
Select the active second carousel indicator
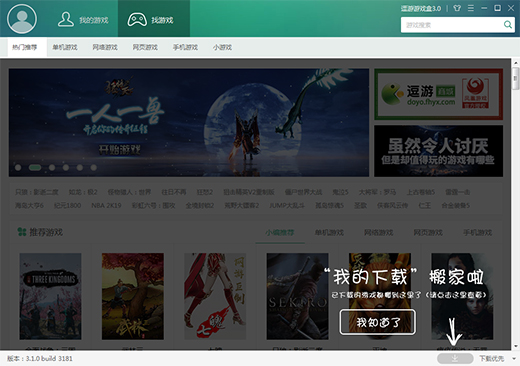35,167
